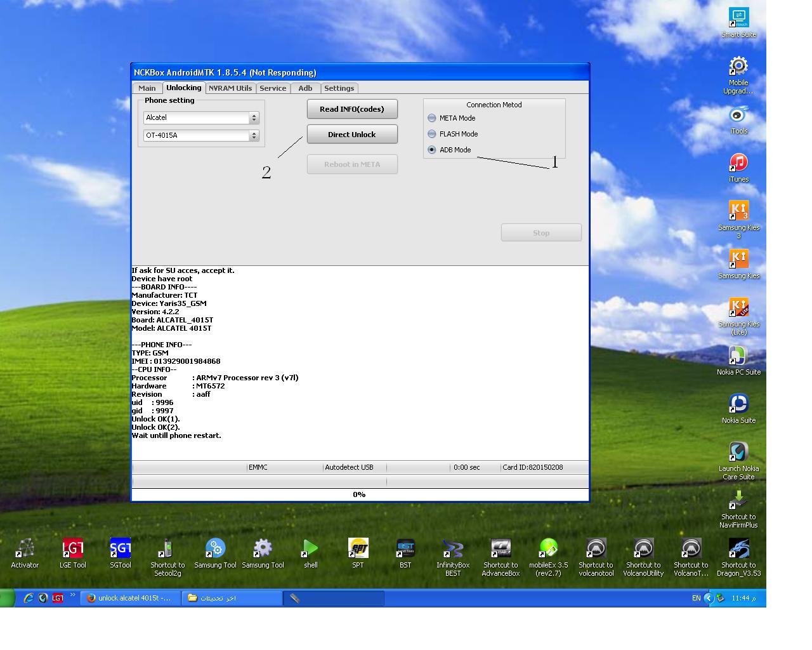Open the Arabic-titled folder taskbar button
Viewport: 812px width, 650px height.
(232, 598)
